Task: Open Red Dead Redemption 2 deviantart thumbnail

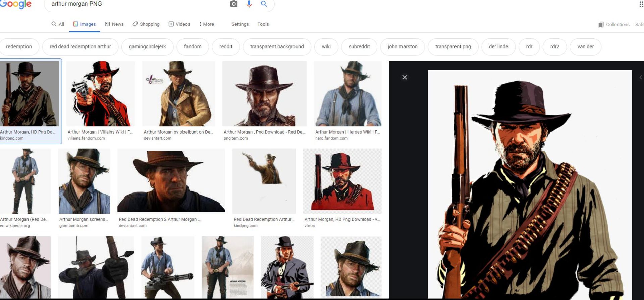Action: tap(171, 180)
